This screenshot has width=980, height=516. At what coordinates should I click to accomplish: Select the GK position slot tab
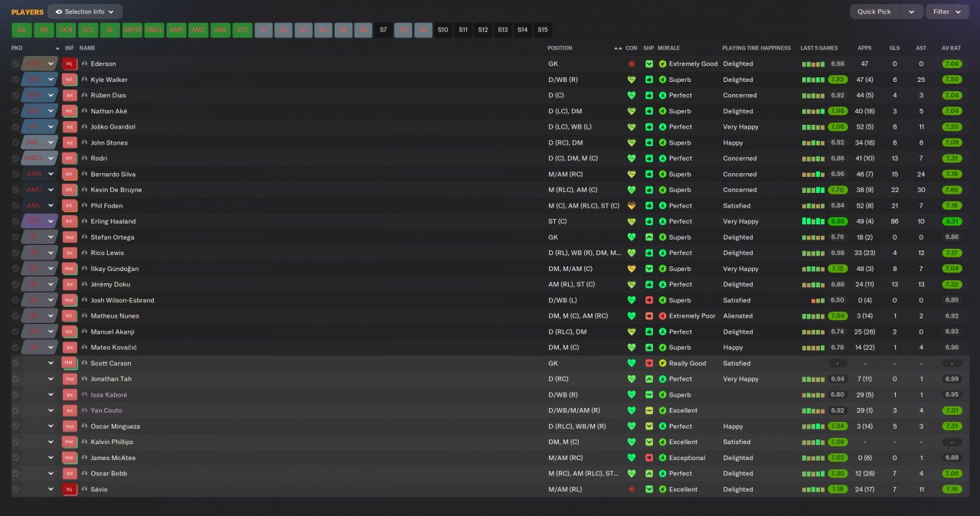(x=21, y=31)
